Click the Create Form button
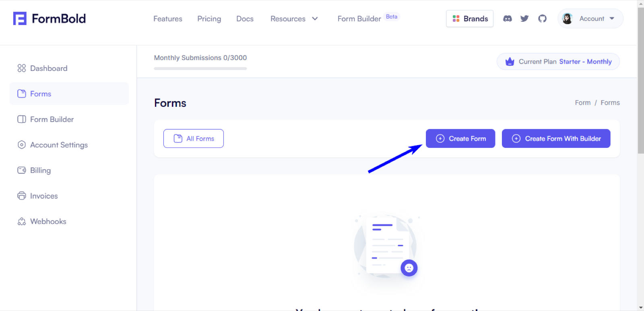 [x=460, y=139]
